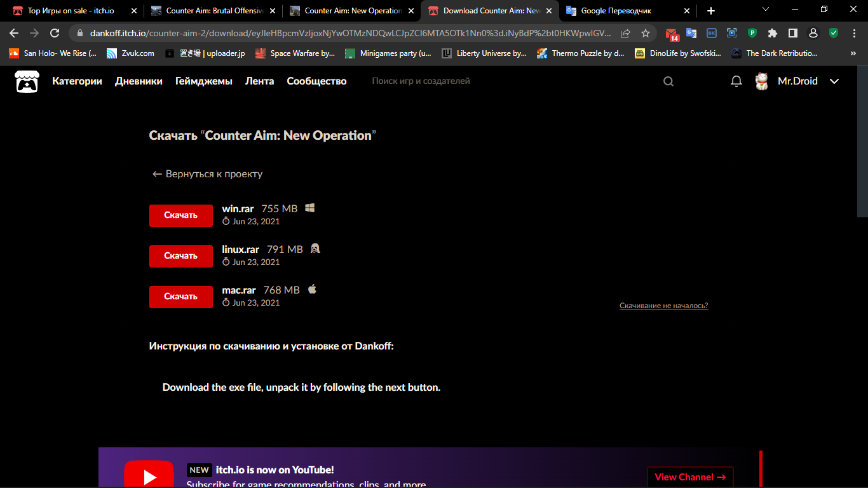Click the site lock icon
This screenshot has width=868, height=488.
pyautogui.click(x=79, y=33)
